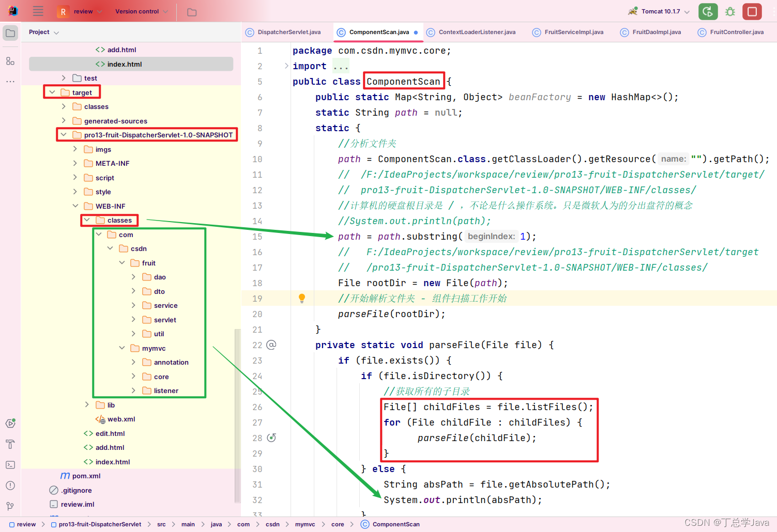Click the recursive call gutter icon line 28

click(271, 437)
